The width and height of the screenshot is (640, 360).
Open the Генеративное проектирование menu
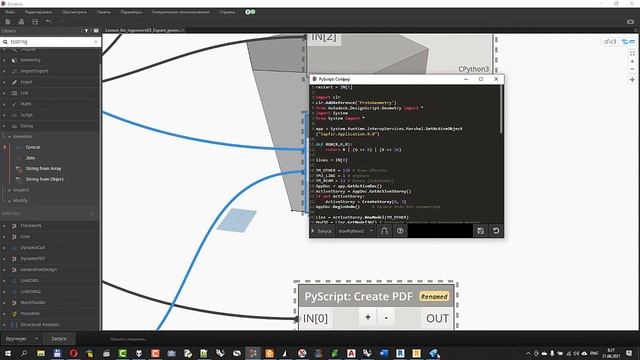[180, 12]
